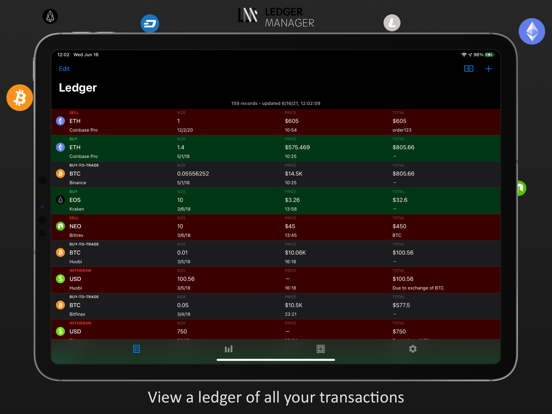The image size is (552, 414).
Task: Click the BTC icon in the Binance row
Action: (x=61, y=174)
